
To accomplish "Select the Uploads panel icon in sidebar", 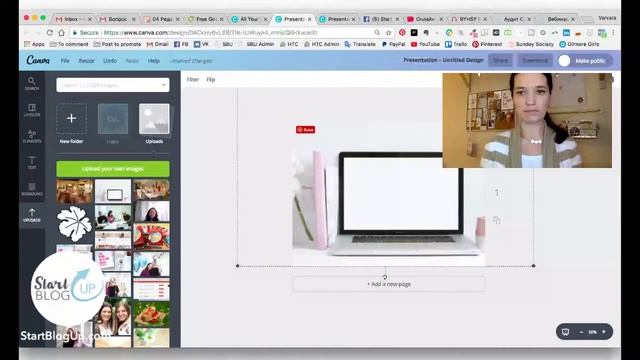I will 32,215.
